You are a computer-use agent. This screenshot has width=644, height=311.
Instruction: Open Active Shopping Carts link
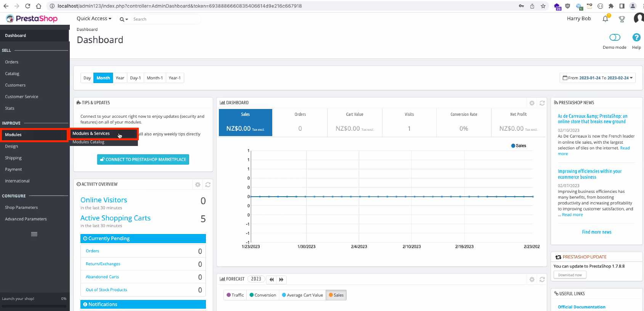116,218
